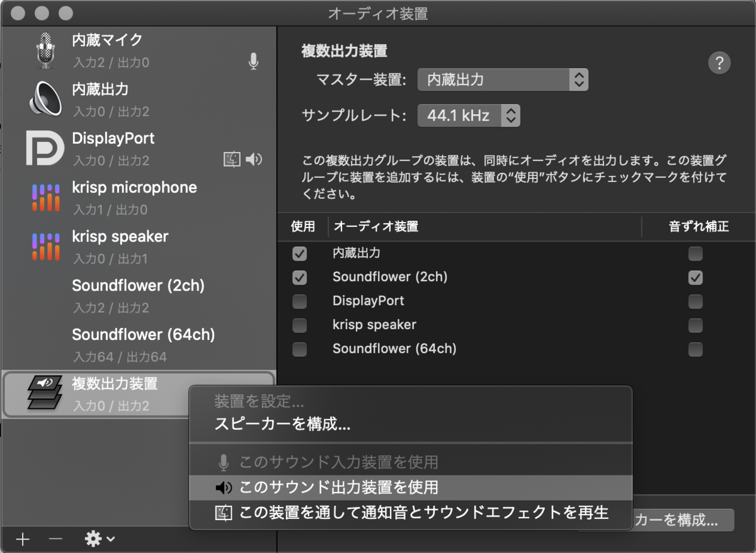Click the krisp microphone icon
This screenshot has width=756, height=553.
45,197
